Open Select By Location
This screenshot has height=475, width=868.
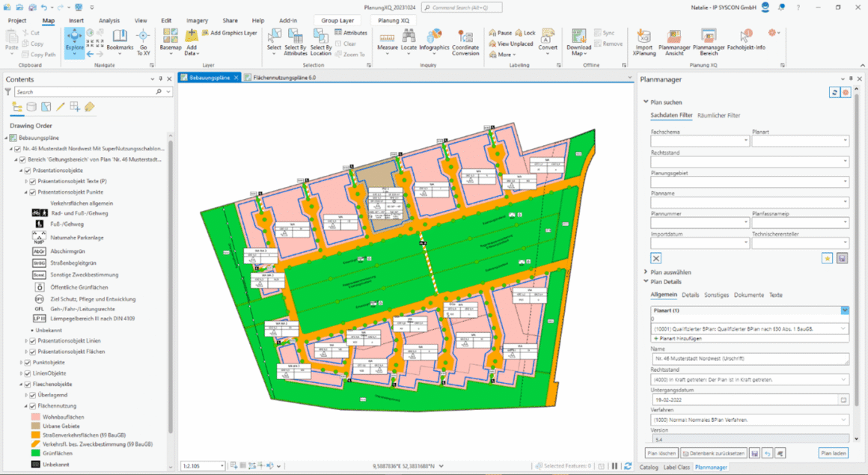click(320, 42)
